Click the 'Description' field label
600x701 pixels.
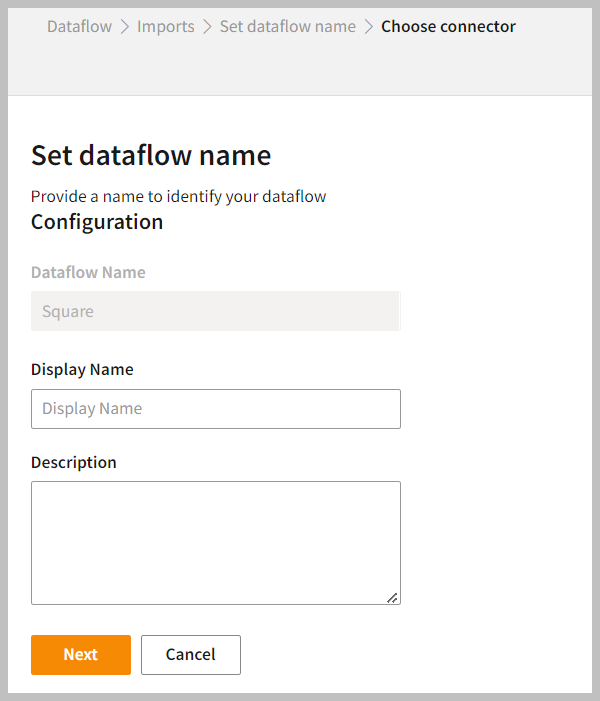point(74,462)
